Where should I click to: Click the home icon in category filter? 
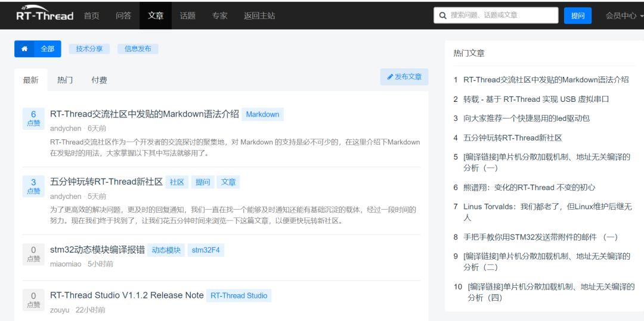[24, 49]
